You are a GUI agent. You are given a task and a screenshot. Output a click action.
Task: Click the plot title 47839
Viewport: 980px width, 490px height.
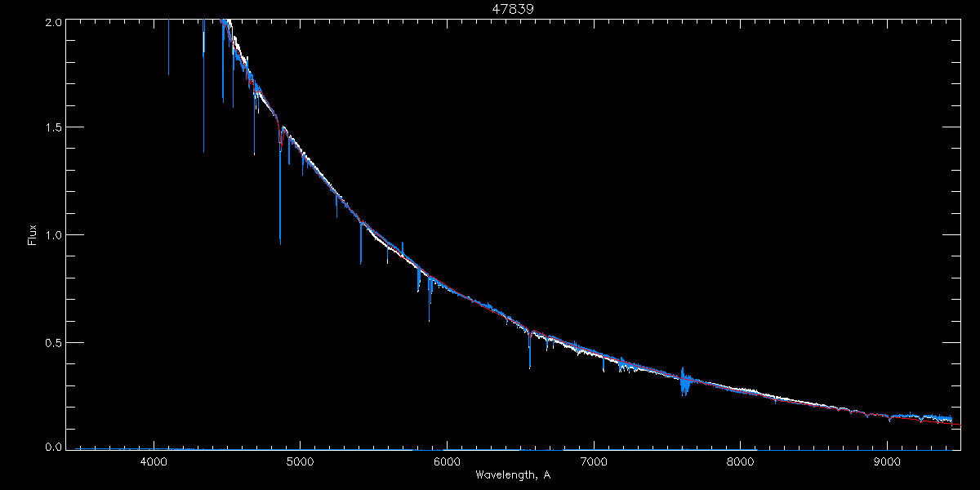(513, 8)
